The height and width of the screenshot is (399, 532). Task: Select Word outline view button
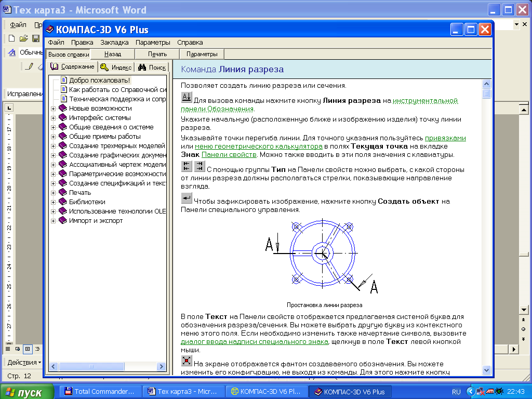click(x=37, y=349)
